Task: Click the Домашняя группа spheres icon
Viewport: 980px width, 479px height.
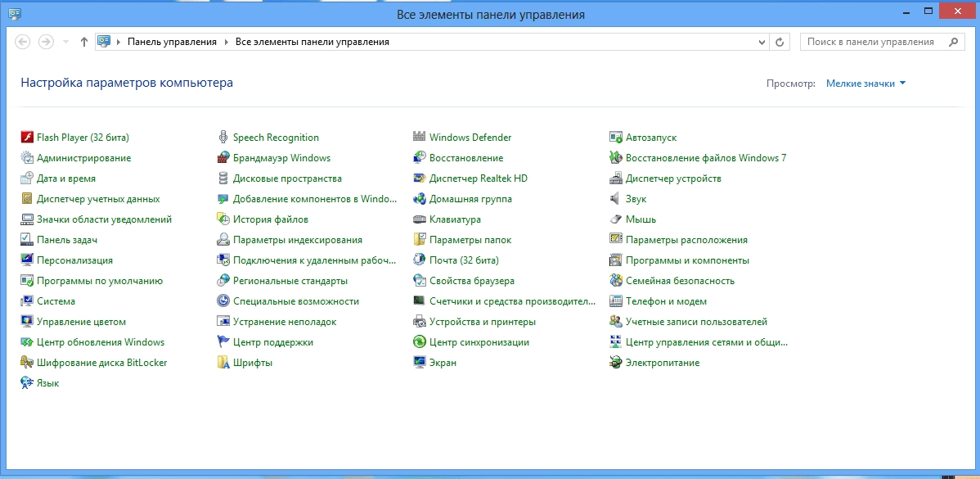Action: (x=420, y=199)
